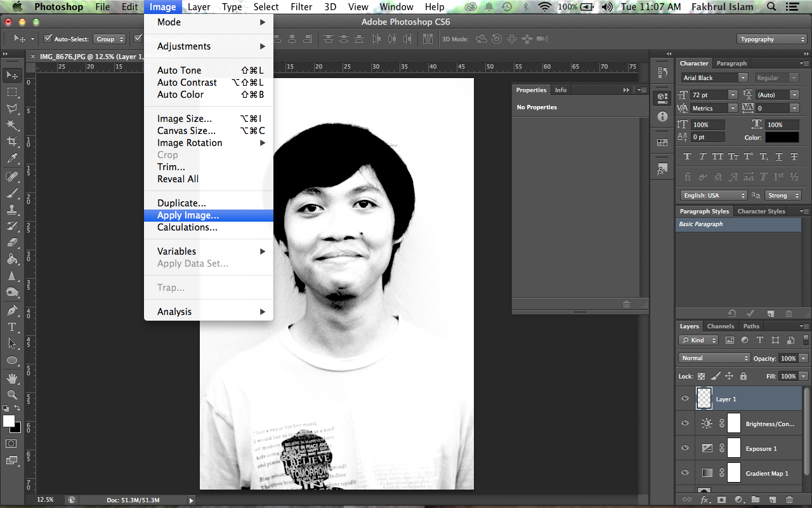Image resolution: width=812 pixels, height=508 pixels.
Task: Open the 72 pt font size dropdown
Action: point(733,95)
